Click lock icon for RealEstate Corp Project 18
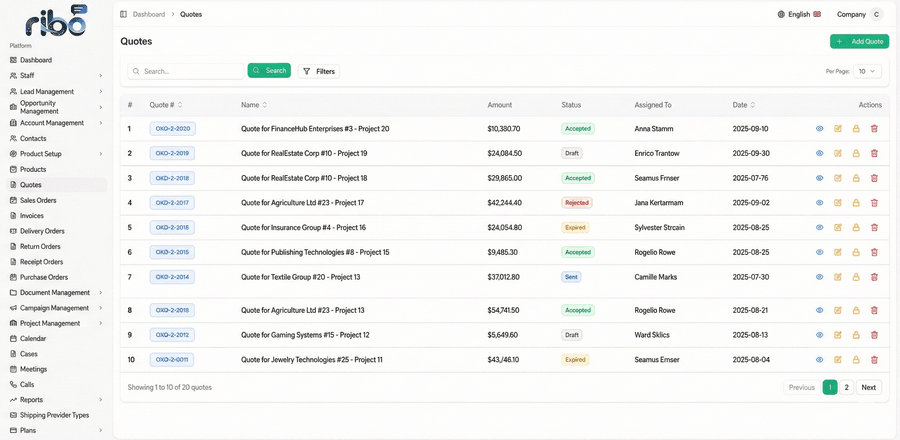This screenshot has height=440, width=900. [856, 178]
